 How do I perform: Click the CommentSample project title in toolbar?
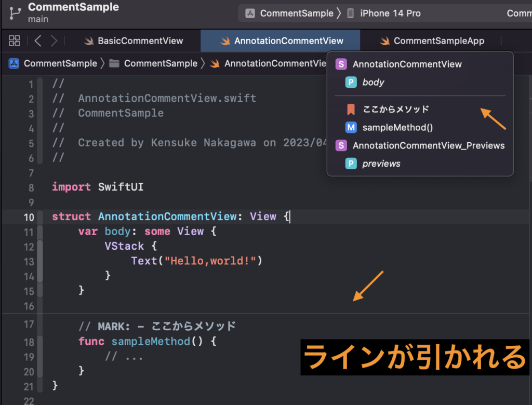click(73, 7)
